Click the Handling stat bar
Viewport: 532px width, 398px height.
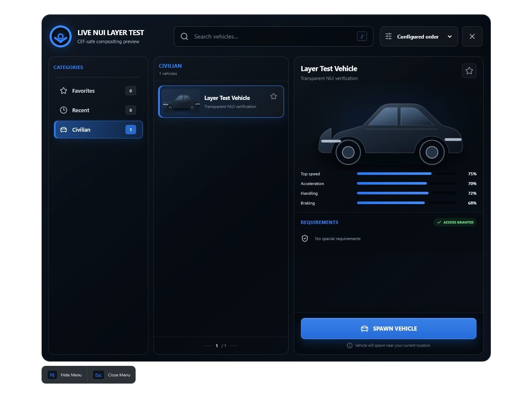(x=407, y=193)
